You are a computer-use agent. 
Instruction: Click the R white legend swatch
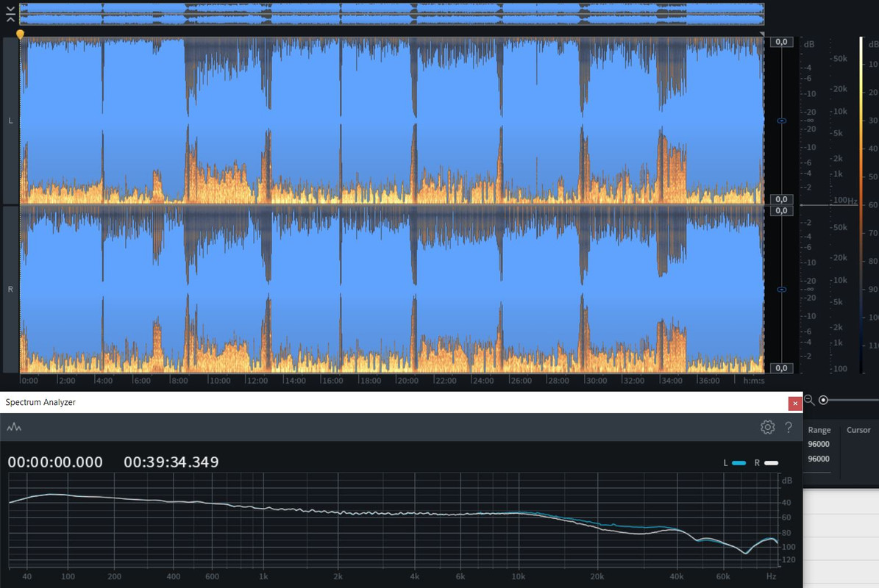(x=772, y=463)
